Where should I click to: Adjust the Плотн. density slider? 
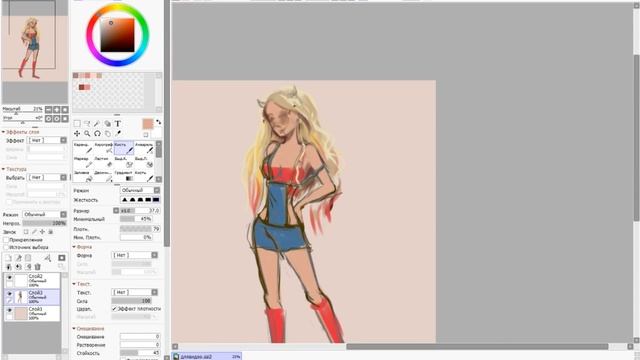pyautogui.click(x=140, y=229)
